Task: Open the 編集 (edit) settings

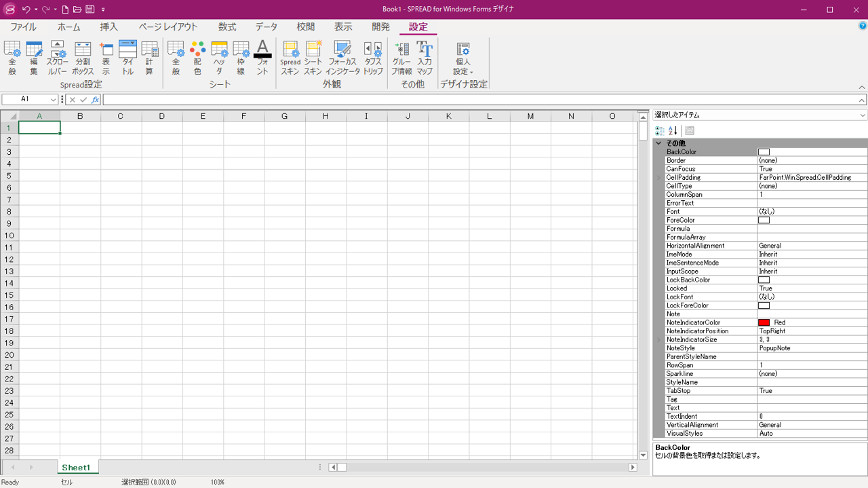Action: click(x=34, y=58)
